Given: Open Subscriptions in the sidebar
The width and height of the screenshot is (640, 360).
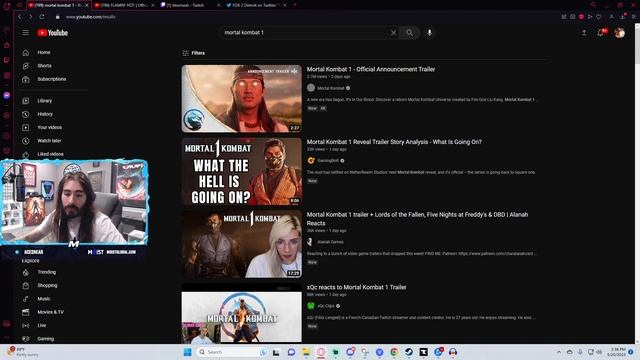Looking at the screenshot, I should tap(51, 79).
